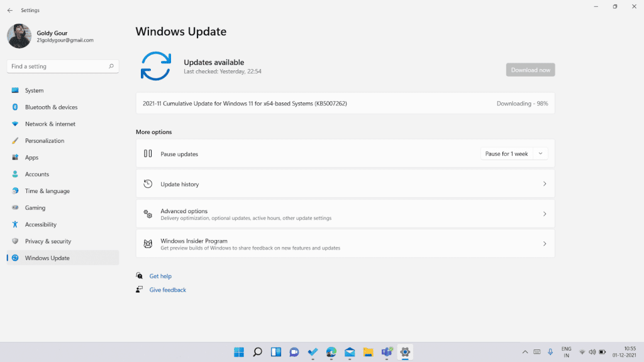Image resolution: width=644 pixels, height=362 pixels.
Task: Open Microsoft To Do checkmark app in taskbar
Action: tap(313, 352)
